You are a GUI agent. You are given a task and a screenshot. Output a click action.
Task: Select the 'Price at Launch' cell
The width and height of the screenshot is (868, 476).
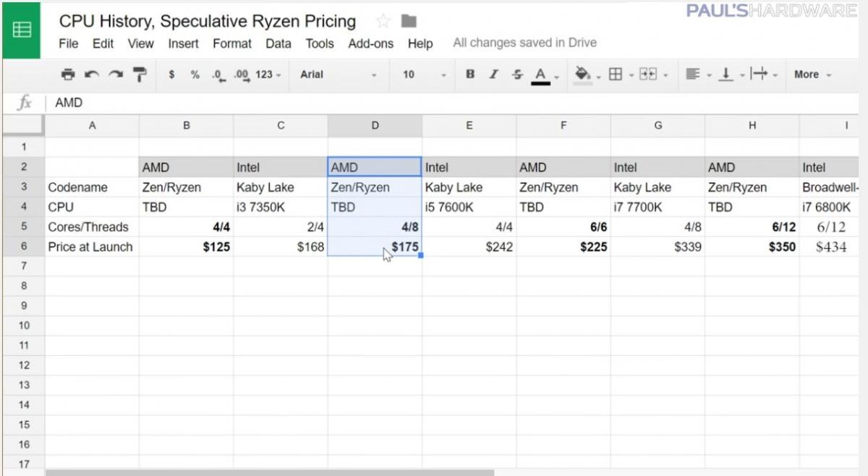coord(92,247)
